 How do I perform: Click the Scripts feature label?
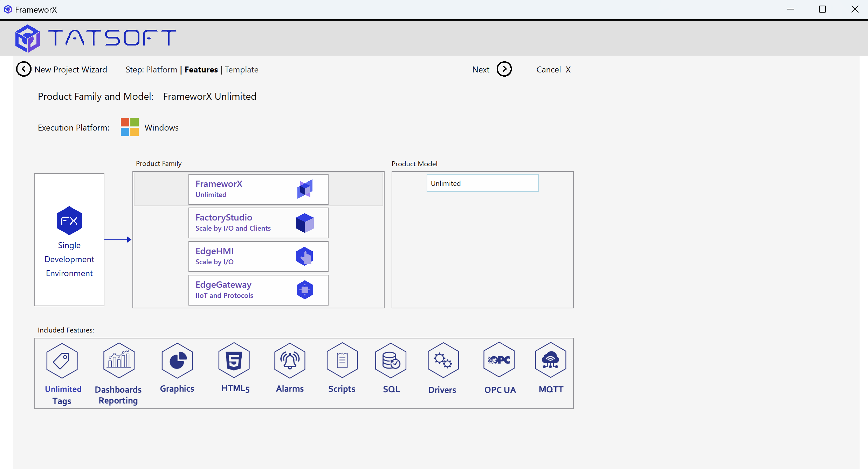pos(342,389)
